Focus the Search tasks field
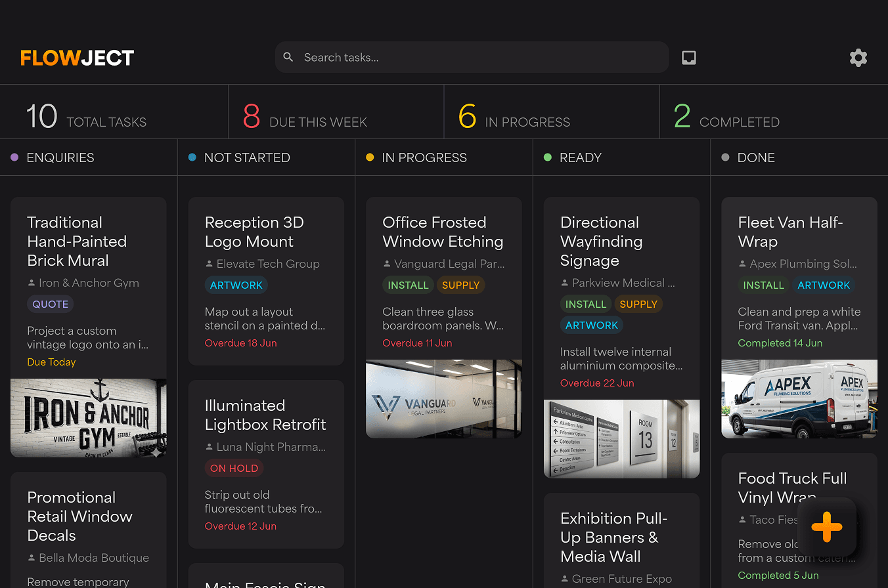Viewport: 888px width, 588px height. pyautogui.click(x=472, y=57)
